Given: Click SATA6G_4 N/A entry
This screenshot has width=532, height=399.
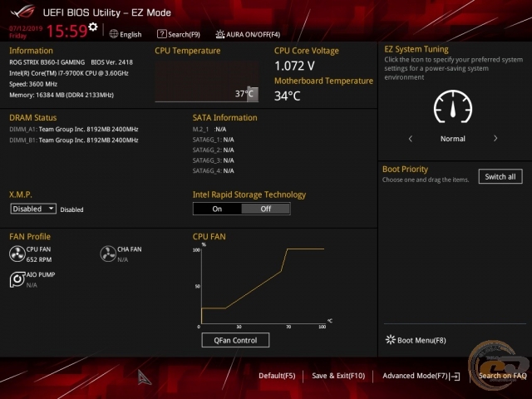Looking at the screenshot, I should click(x=214, y=170).
